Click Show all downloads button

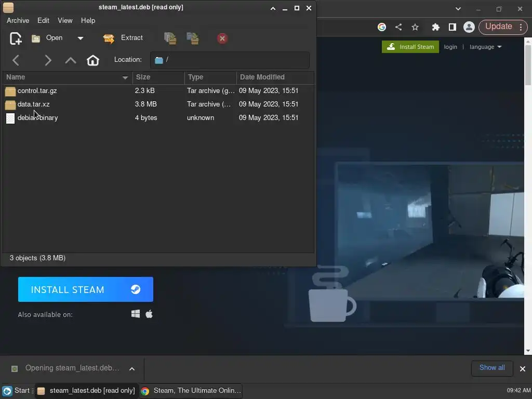tap(492, 368)
